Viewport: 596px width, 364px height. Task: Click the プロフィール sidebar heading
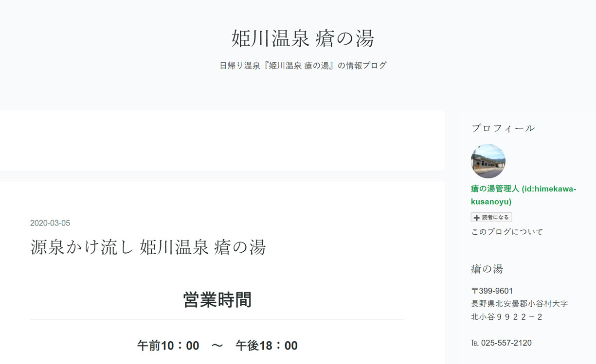503,128
